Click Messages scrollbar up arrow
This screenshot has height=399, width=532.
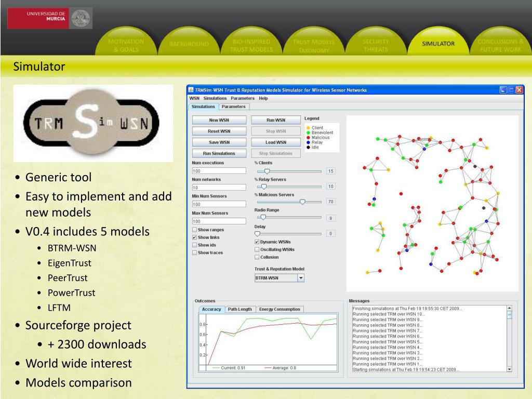click(509, 308)
